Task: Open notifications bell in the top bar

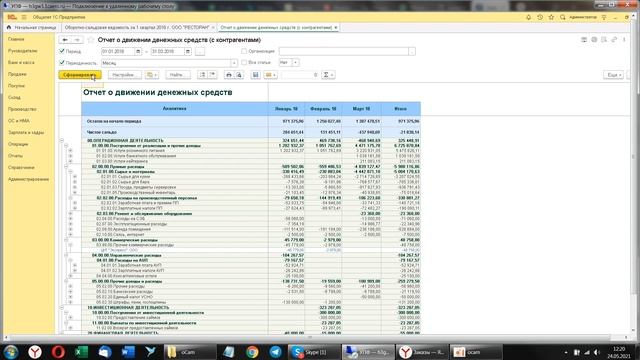Action: click(x=529, y=17)
